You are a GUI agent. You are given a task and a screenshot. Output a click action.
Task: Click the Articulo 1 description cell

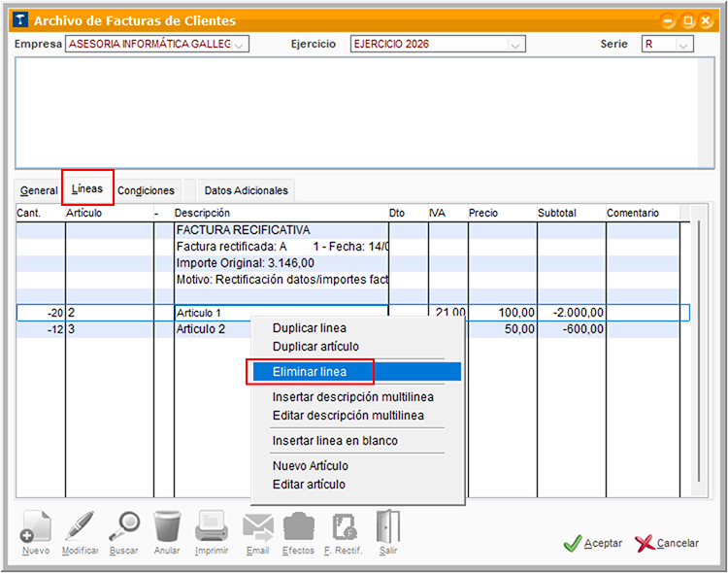tap(281, 313)
